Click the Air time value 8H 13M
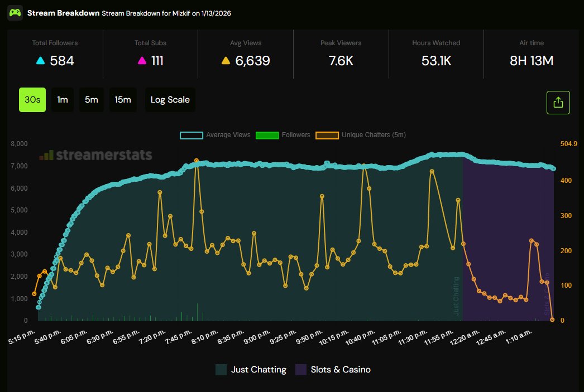This screenshot has height=392, width=584. tap(532, 61)
